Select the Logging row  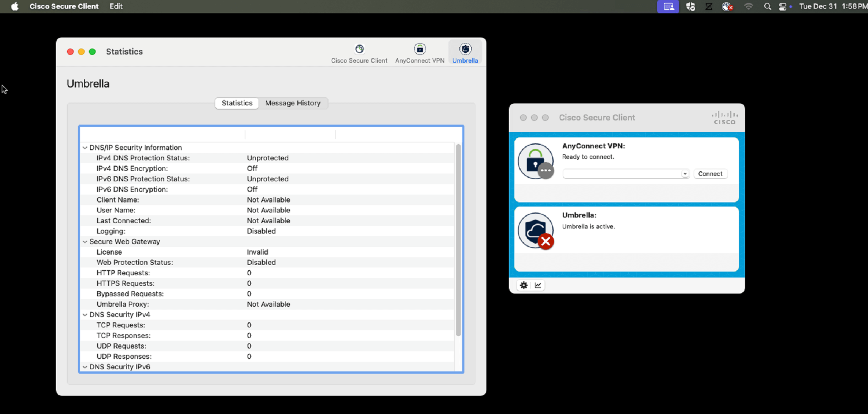coord(267,231)
